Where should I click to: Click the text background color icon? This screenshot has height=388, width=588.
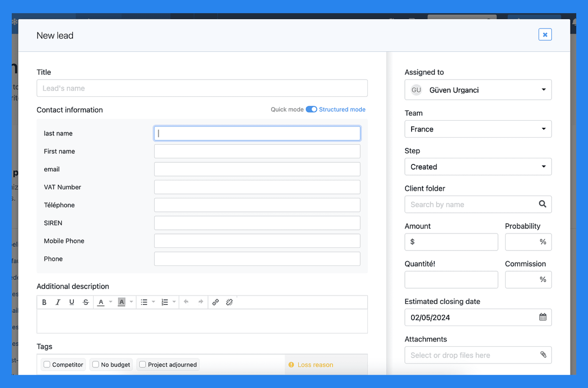121,302
